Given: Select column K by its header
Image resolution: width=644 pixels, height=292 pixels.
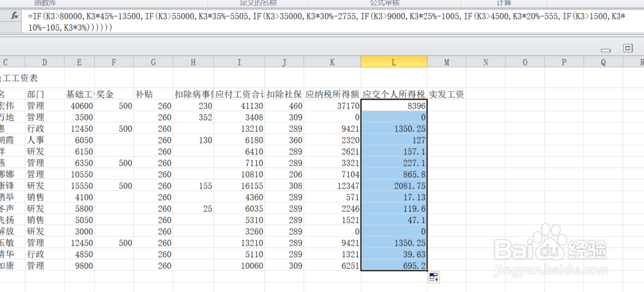Looking at the screenshot, I should coord(332,62).
